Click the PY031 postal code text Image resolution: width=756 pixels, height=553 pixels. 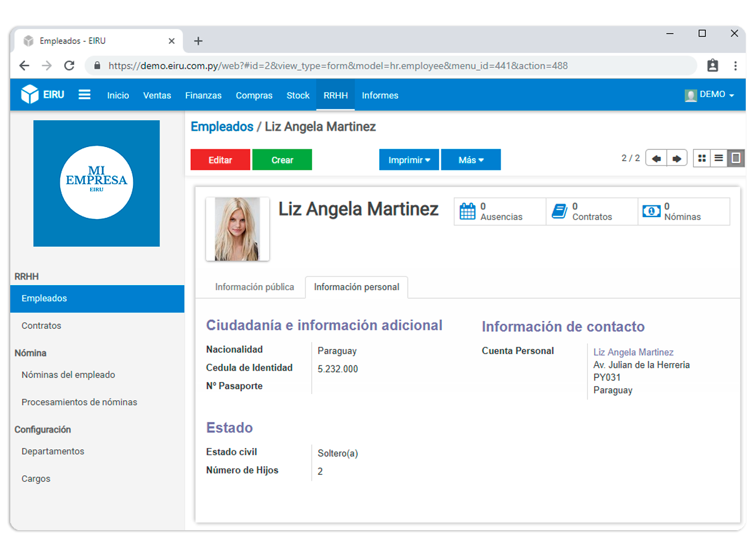point(607,377)
